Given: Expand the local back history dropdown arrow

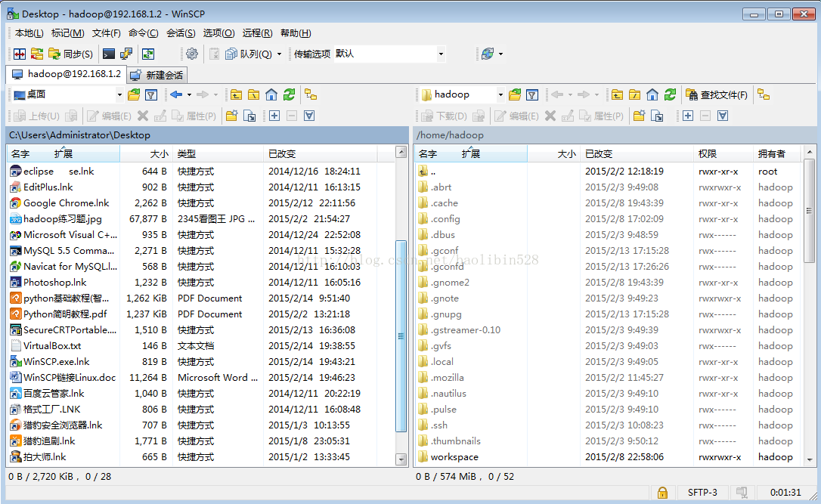Looking at the screenshot, I should coord(190,94).
